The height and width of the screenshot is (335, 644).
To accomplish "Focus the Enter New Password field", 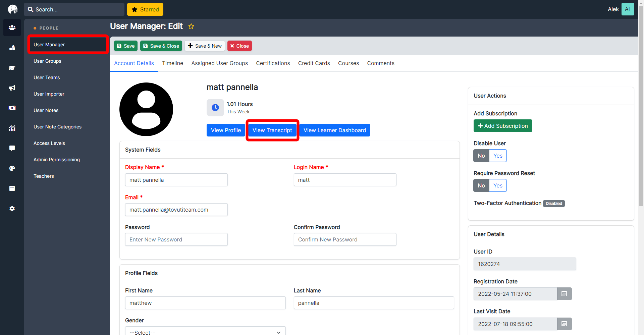I will (x=176, y=239).
